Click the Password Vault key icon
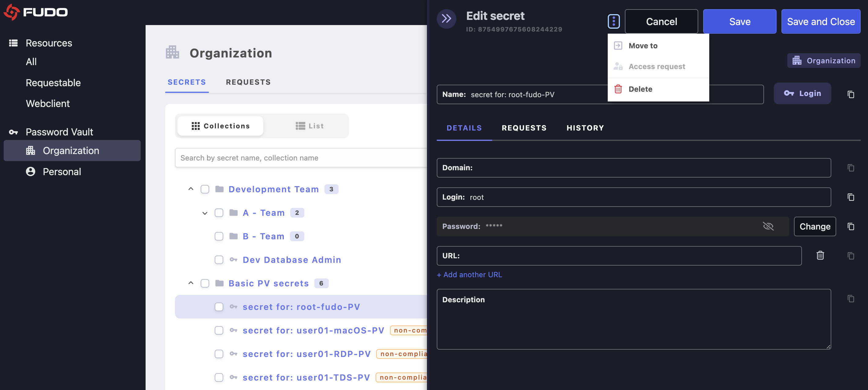Image resolution: width=868 pixels, height=390 pixels. (x=13, y=132)
